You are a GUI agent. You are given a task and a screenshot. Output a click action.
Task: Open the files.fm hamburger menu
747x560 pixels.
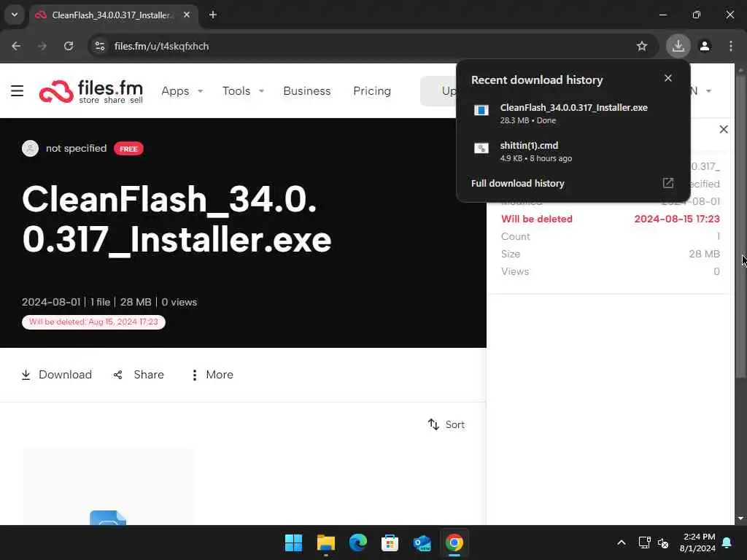[18, 90]
